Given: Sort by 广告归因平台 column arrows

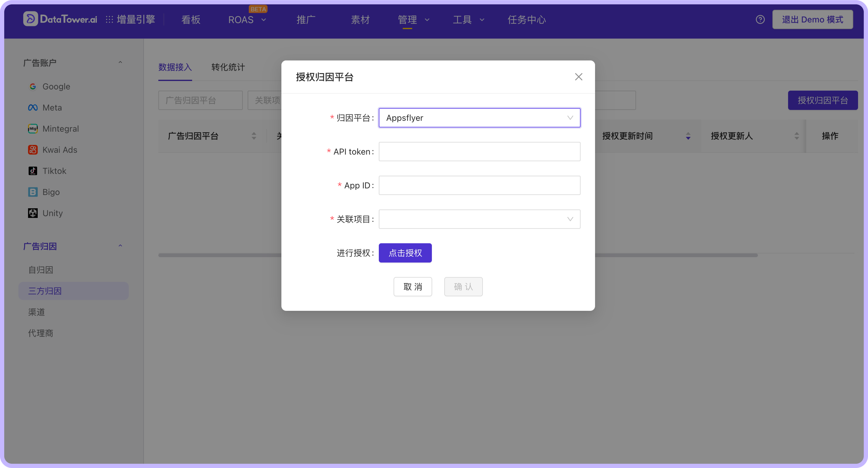Looking at the screenshot, I should pyautogui.click(x=254, y=136).
